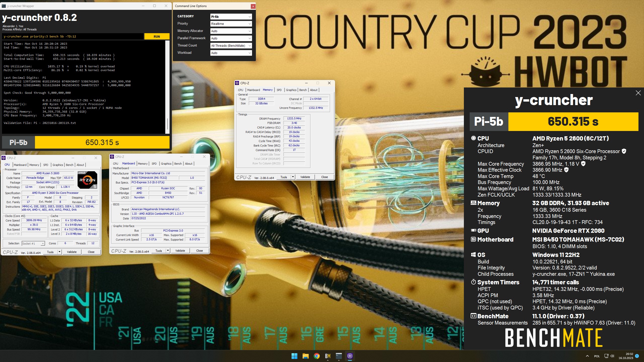Viewport: 644px width, 362px height.
Task: Close the Command Line Options window
Action: coord(253,6)
